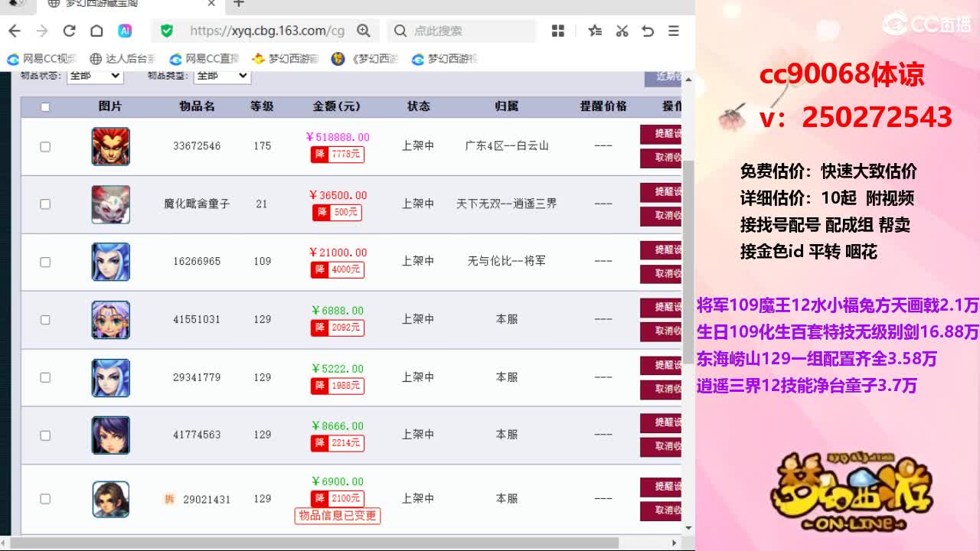980x551 pixels.
Task: Click the 点此搜索 search box
Action: tap(462, 31)
